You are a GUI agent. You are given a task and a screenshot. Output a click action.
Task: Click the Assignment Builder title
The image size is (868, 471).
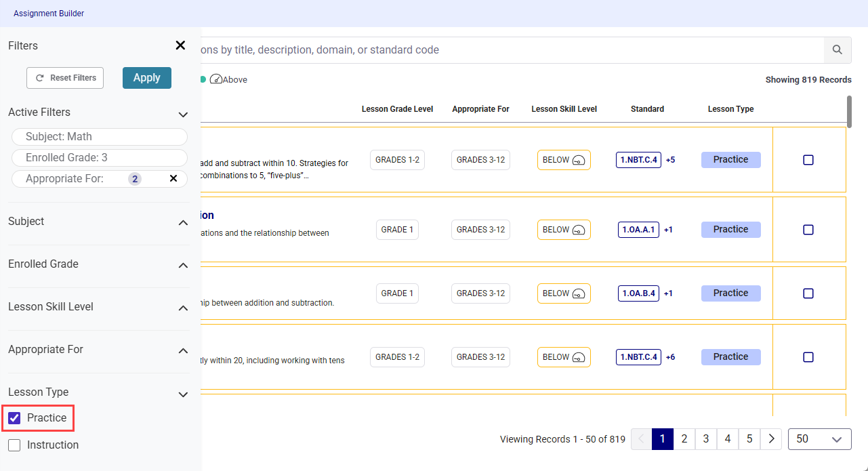pyautogui.click(x=49, y=14)
